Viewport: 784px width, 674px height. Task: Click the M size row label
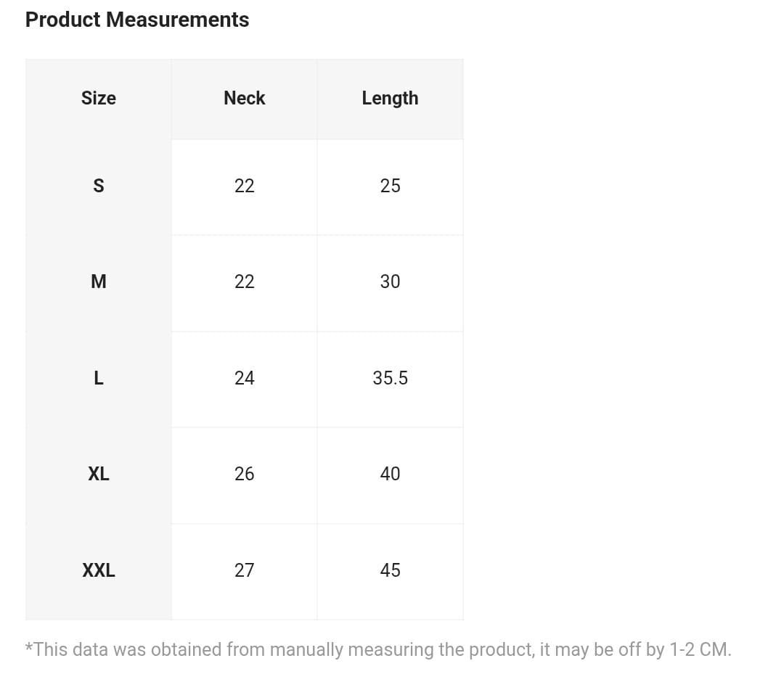coord(99,281)
